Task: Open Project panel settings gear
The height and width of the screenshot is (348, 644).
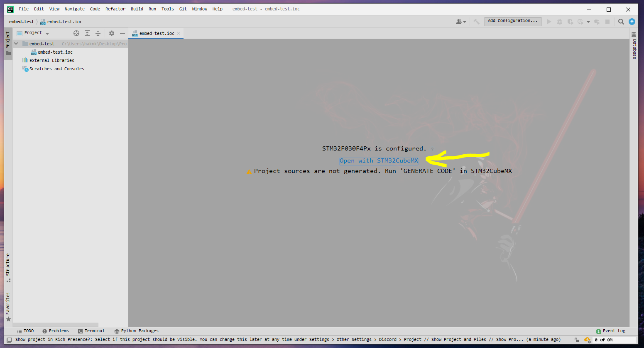Action: tap(112, 33)
